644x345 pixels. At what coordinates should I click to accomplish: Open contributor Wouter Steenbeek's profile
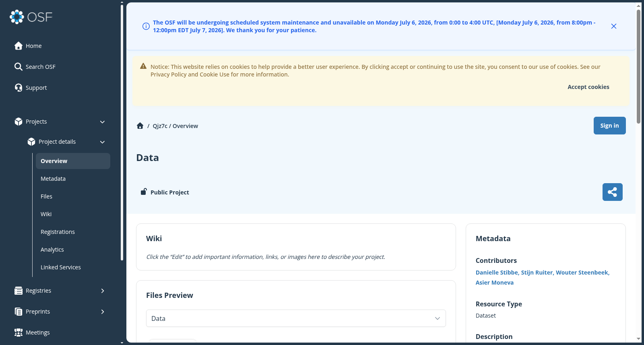point(582,273)
